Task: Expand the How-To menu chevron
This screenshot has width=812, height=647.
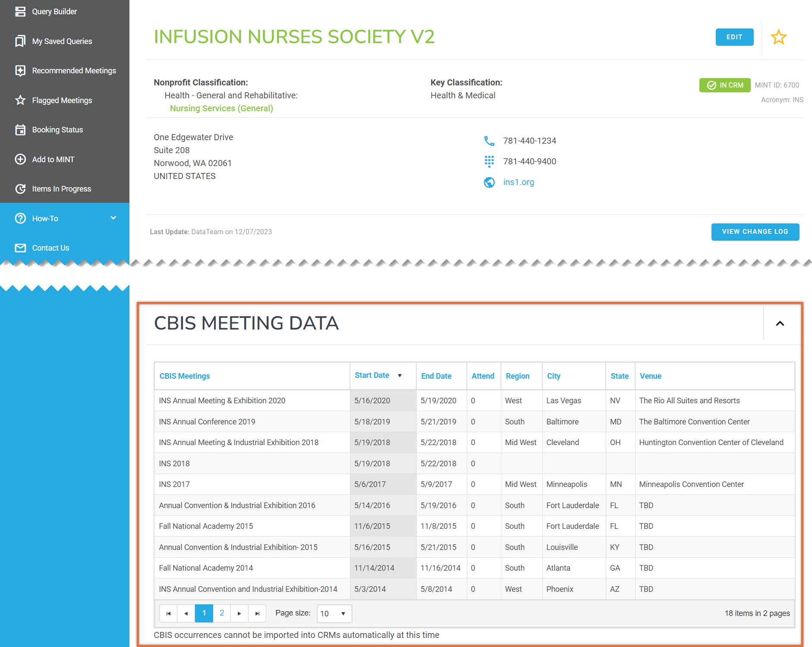Action: click(x=113, y=218)
